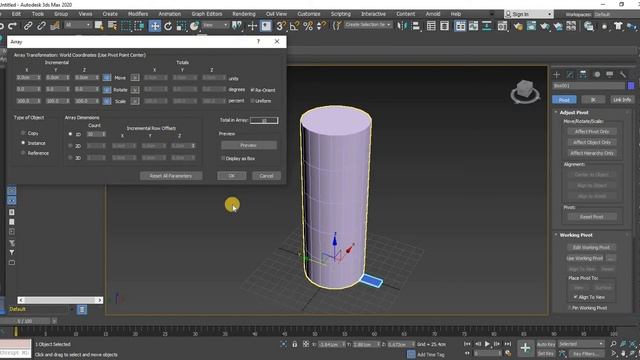640x360 pixels.
Task: Open the Graph Editors menu
Action: pos(207,14)
